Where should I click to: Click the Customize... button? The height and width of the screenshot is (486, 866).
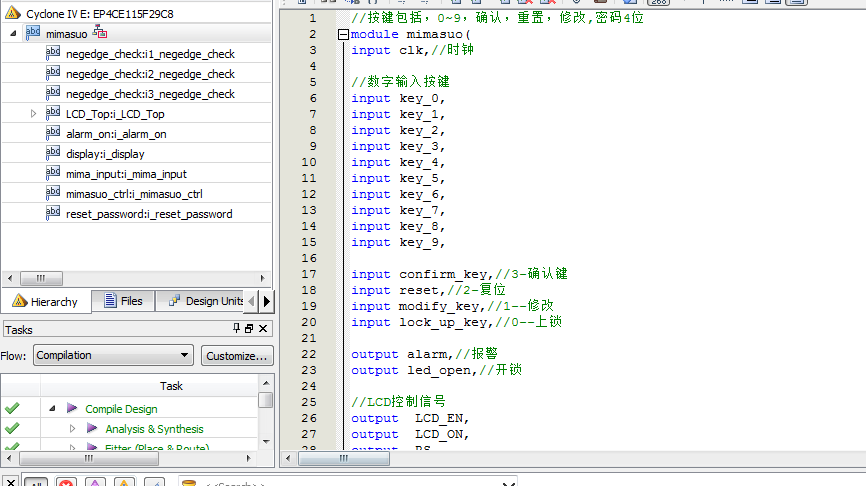point(236,355)
